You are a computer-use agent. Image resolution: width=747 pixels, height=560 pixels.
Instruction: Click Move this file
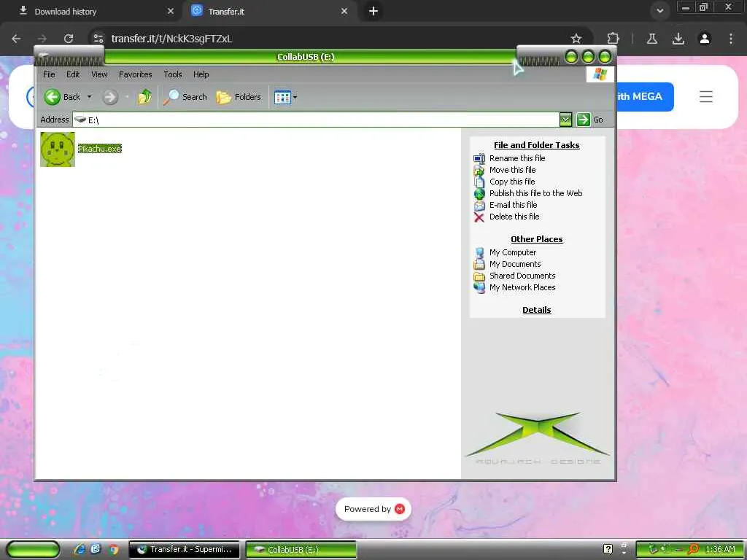pyautogui.click(x=513, y=170)
